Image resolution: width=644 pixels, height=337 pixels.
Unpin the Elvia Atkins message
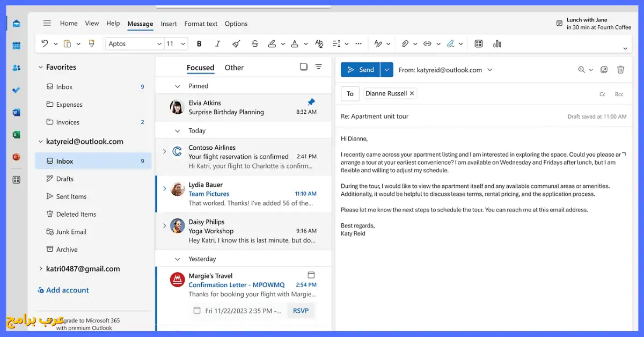pyautogui.click(x=311, y=102)
